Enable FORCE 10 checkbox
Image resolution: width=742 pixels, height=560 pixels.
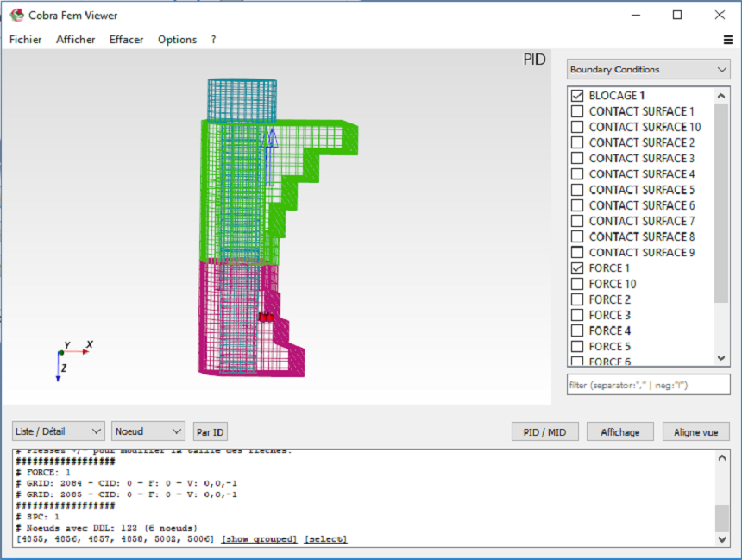click(x=577, y=284)
